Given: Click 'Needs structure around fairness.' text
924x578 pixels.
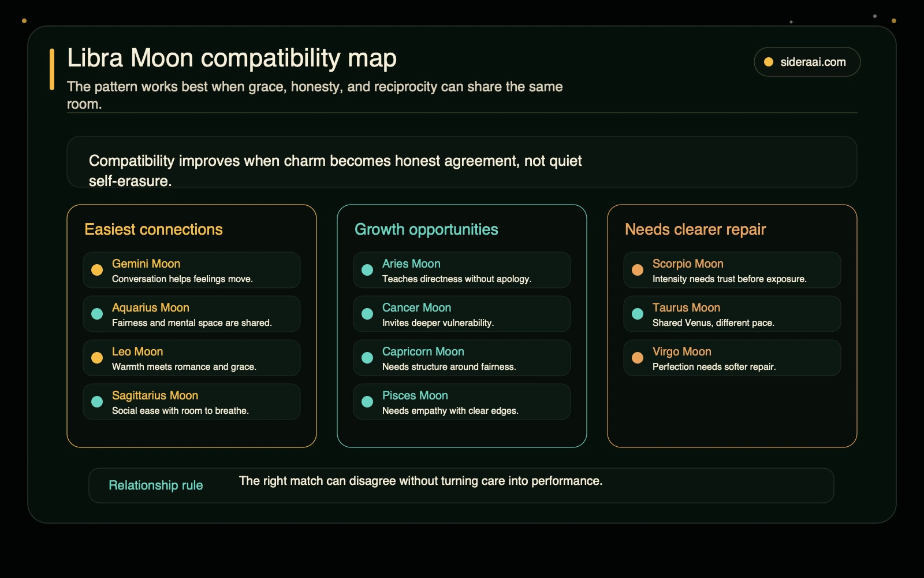Looking at the screenshot, I should click(x=449, y=366).
